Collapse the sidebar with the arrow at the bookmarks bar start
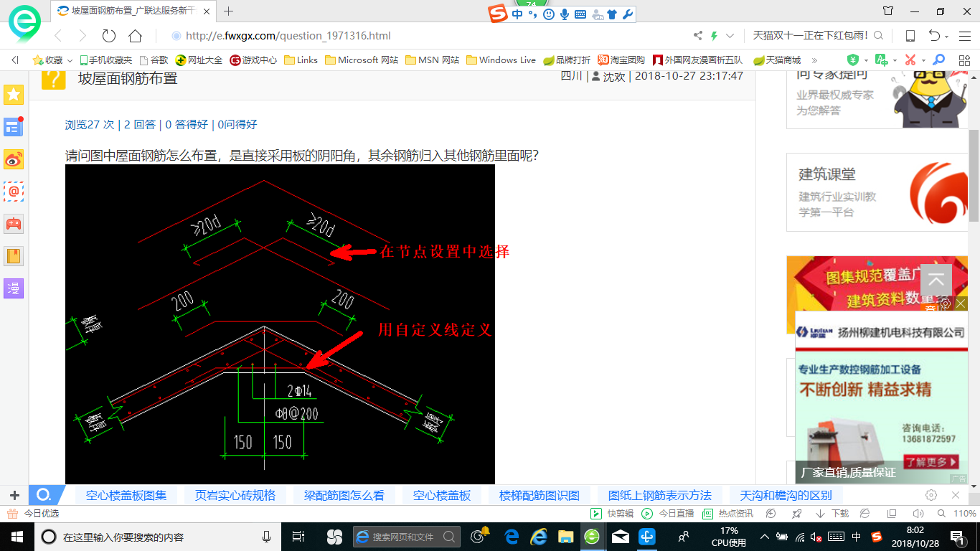Image resolution: width=980 pixels, height=551 pixels. click(x=15, y=60)
